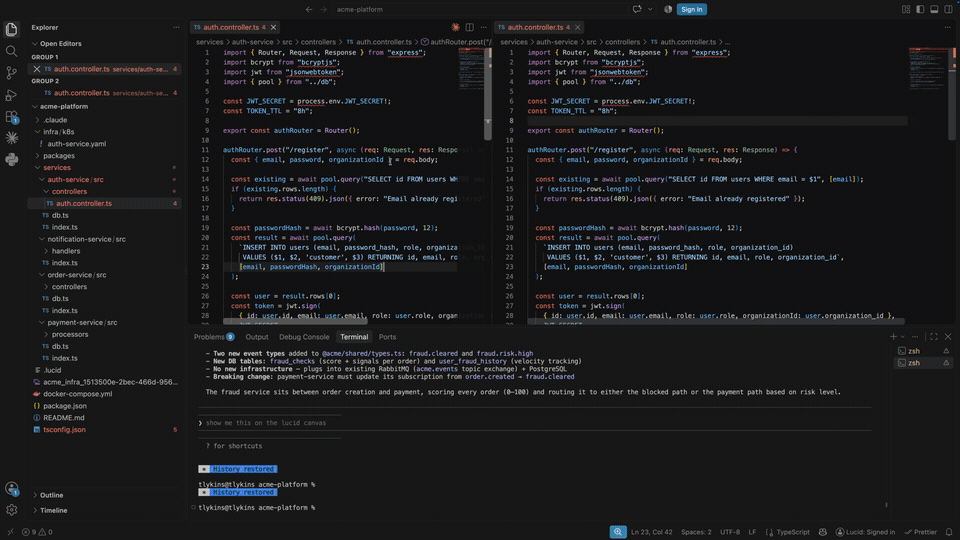Open the Explorer view in activity bar
This screenshot has height=540, width=960.
tap(11, 29)
